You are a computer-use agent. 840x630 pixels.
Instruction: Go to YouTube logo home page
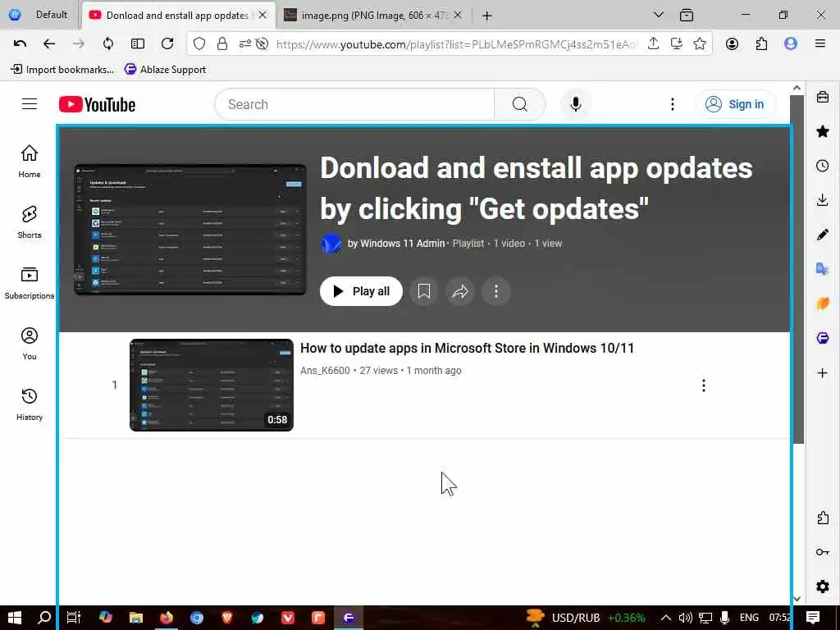pyautogui.click(x=97, y=104)
